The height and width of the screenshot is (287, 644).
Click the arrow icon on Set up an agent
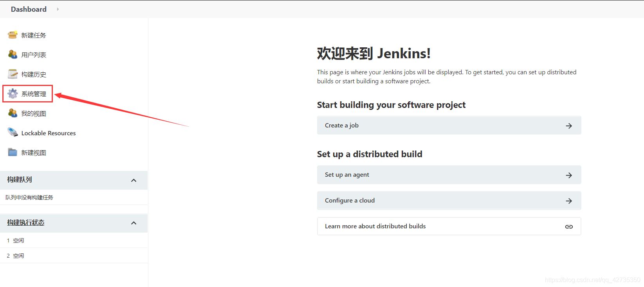569,175
